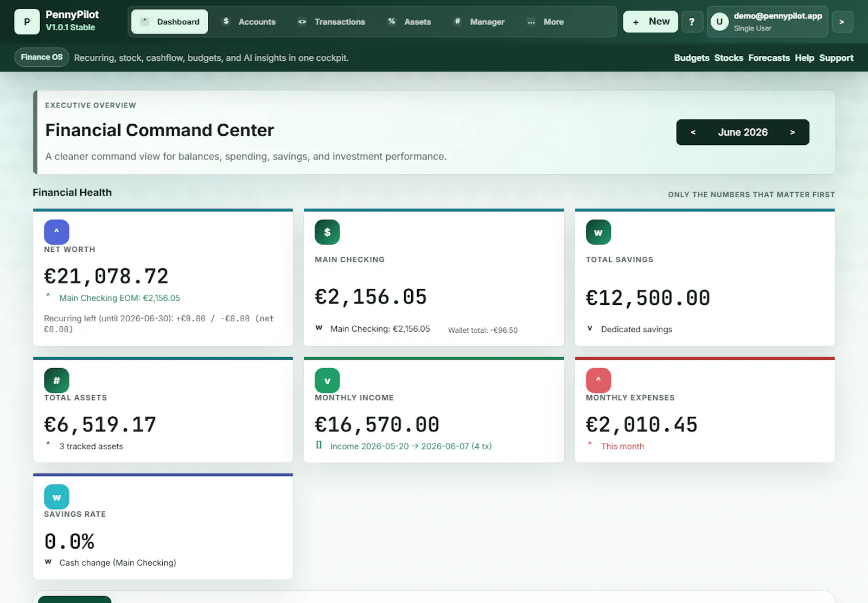
Task: Click the June 2026 month label
Action: pos(743,132)
